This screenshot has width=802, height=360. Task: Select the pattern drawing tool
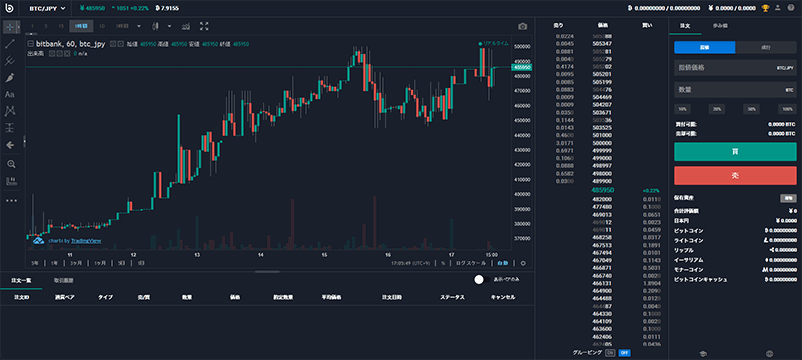coord(10,110)
